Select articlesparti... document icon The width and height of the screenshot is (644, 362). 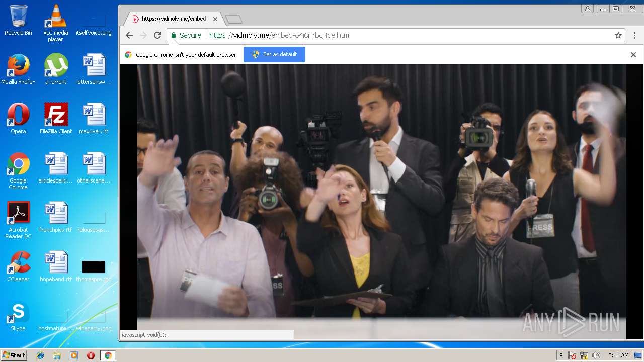tap(56, 168)
